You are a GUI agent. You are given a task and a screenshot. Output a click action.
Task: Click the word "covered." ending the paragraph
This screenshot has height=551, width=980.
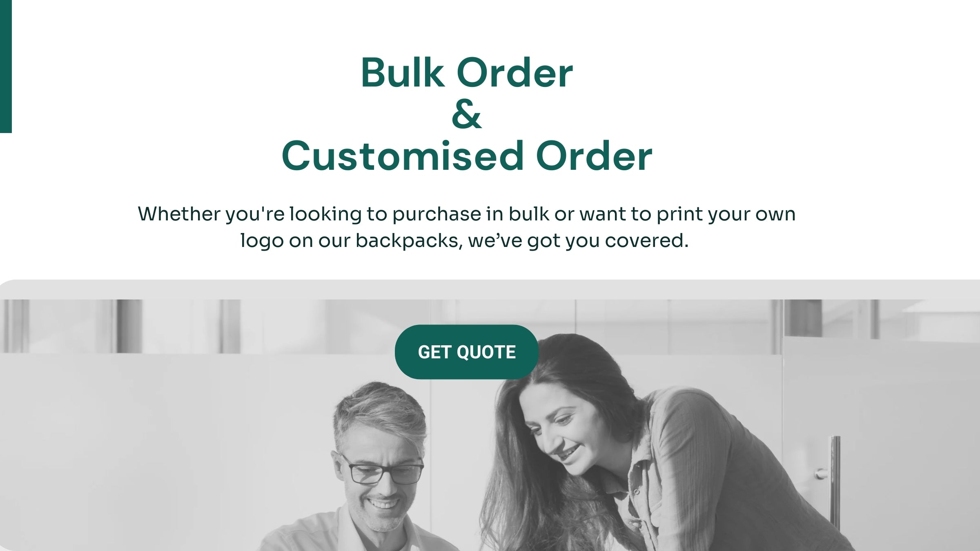click(647, 240)
